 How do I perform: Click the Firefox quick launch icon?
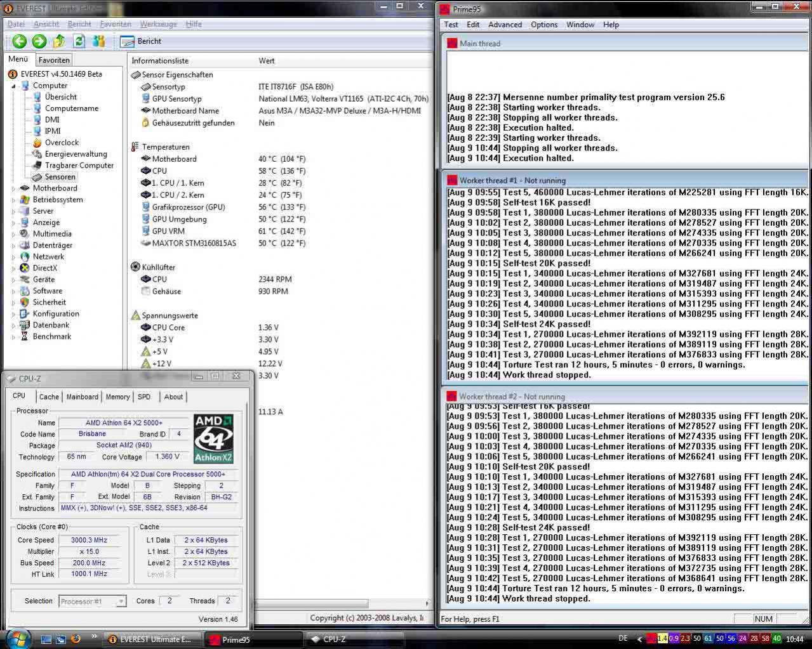[76, 639]
